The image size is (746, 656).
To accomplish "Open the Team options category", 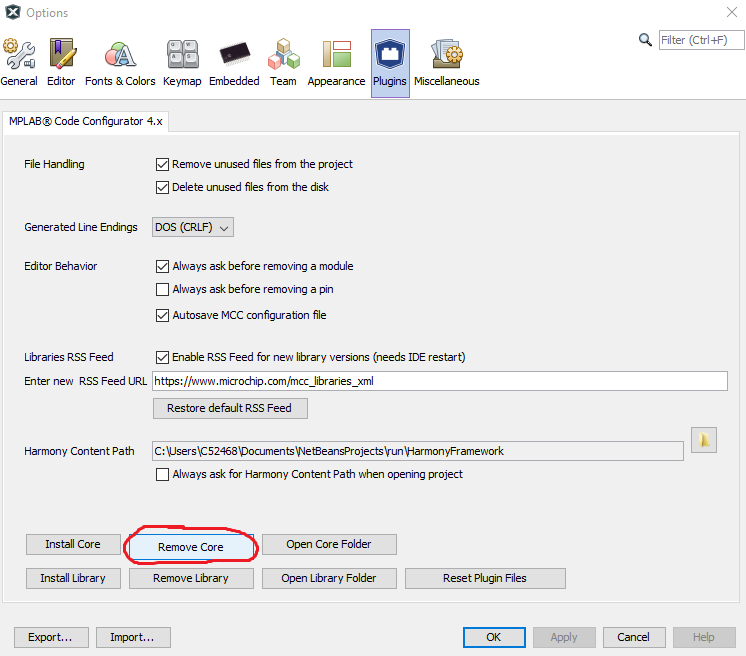I will [x=283, y=63].
